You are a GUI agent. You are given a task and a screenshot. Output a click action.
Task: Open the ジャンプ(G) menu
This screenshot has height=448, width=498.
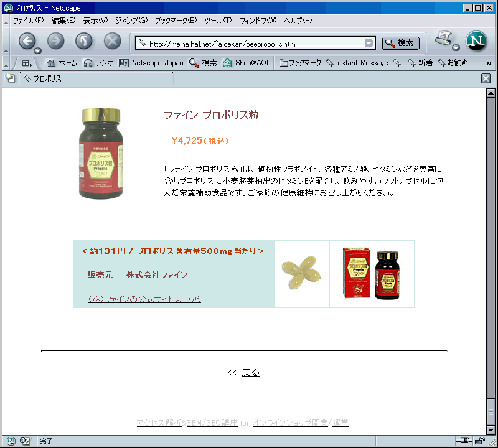pyautogui.click(x=131, y=21)
